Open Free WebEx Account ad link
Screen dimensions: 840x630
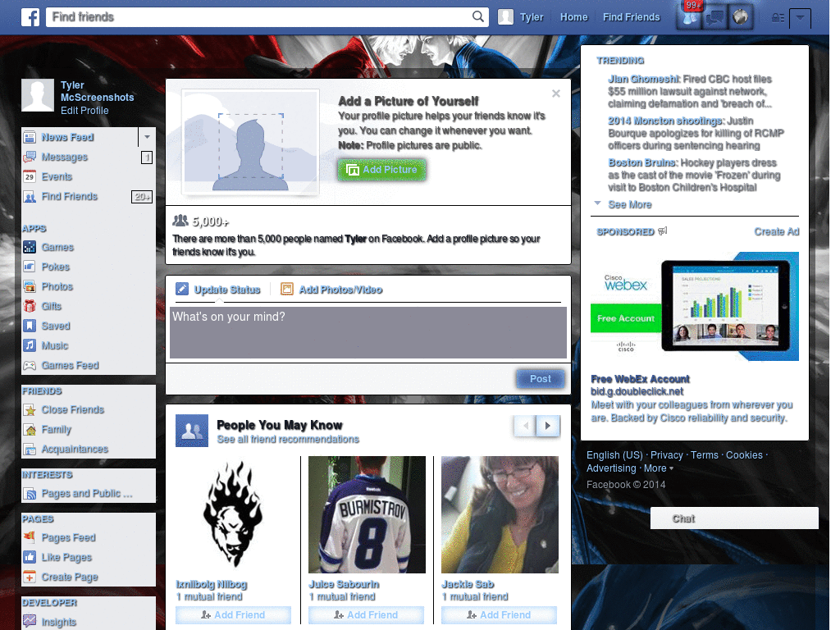[640, 379]
